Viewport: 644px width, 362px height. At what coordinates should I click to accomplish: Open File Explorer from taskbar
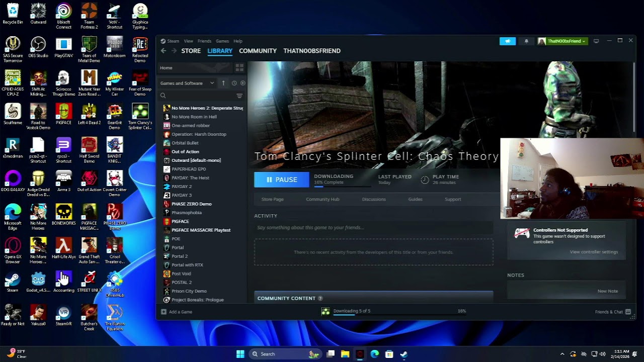[345, 354]
